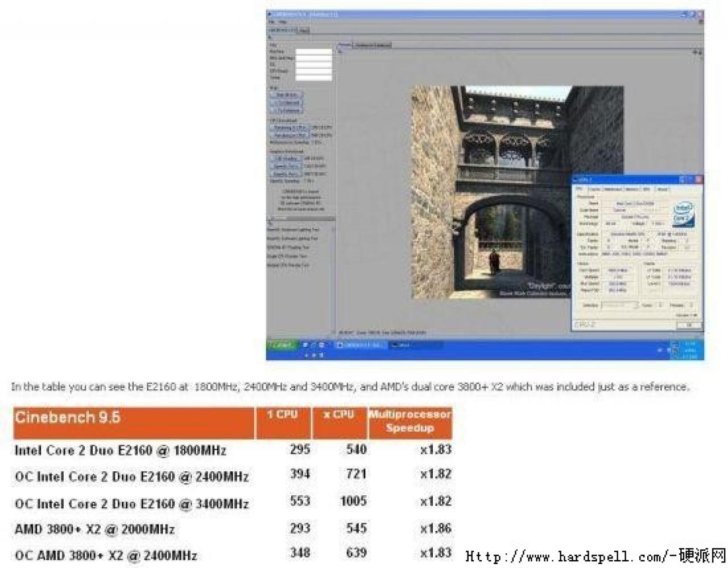Screen dimensions: 728x568
Task: Select the Pictures tab in Cinebench
Action: [x=345, y=45]
